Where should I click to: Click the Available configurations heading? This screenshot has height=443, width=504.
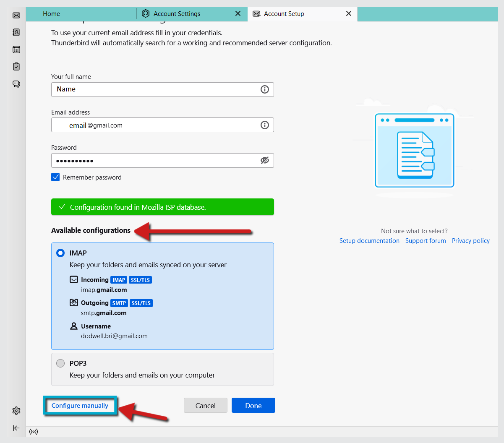tap(91, 230)
